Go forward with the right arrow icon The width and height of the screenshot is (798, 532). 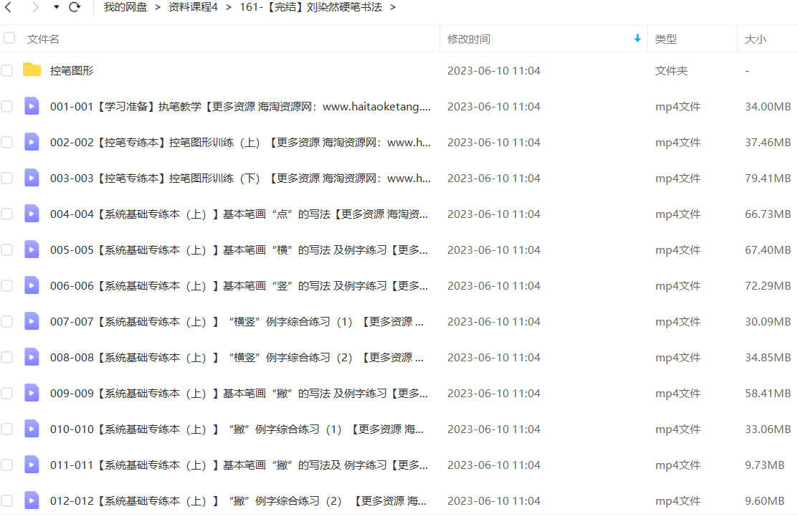[34, 7]
